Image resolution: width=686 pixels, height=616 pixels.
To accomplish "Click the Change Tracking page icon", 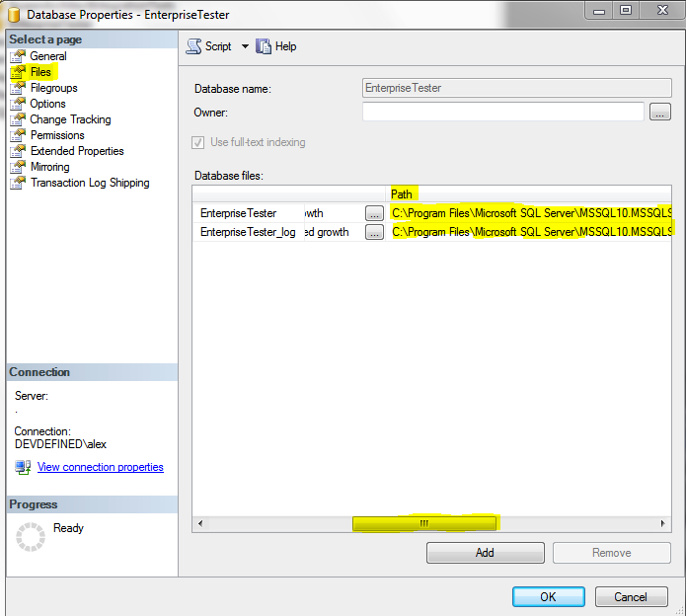I will pyautogui.click(x=18, y=119).
